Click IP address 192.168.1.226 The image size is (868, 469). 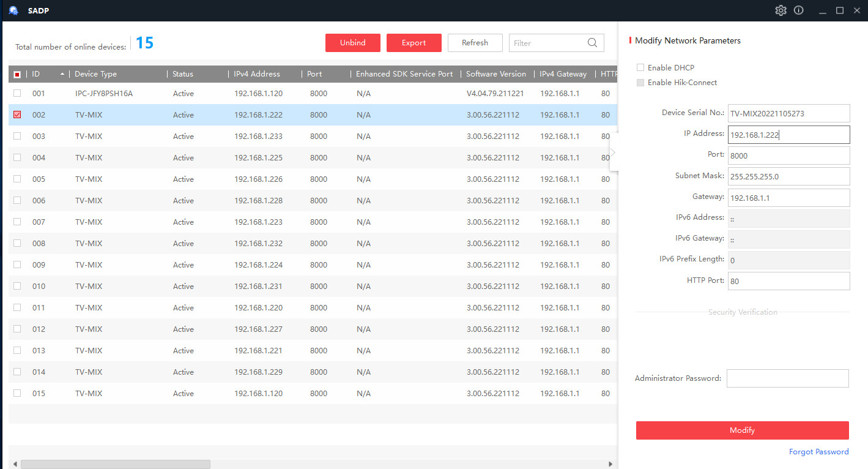click(258, 179)
